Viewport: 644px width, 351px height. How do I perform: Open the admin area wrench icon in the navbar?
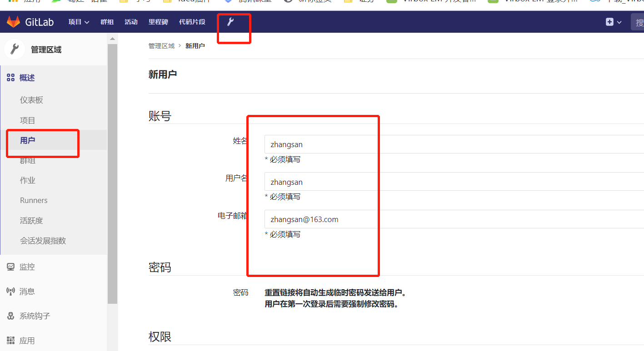click(x=230, y=21)
